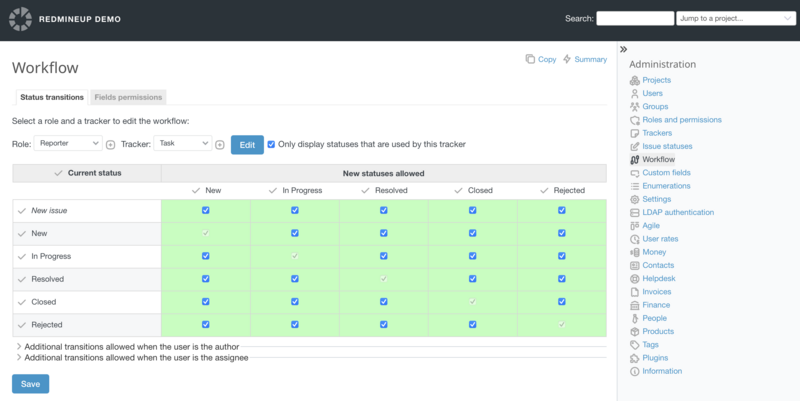Click the checkmark next to Current status header
The width and height of the screenshot is (800, 401).
point(58,173)
